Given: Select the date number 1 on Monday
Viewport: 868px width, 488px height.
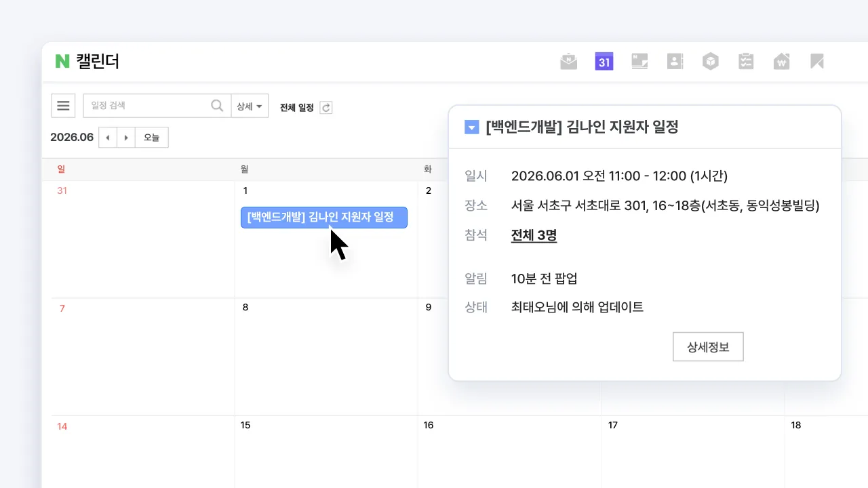Looking at the screenshot, I should 245,191.
